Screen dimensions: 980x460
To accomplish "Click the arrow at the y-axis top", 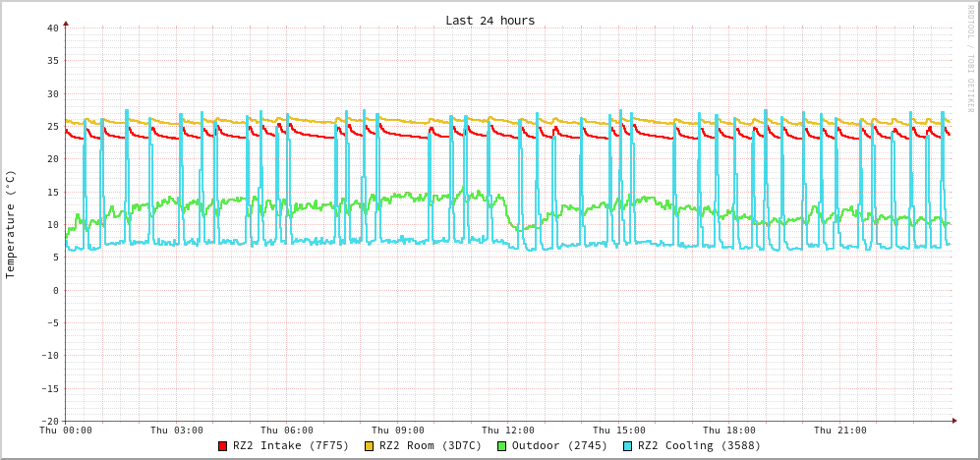I will [66, 23].
